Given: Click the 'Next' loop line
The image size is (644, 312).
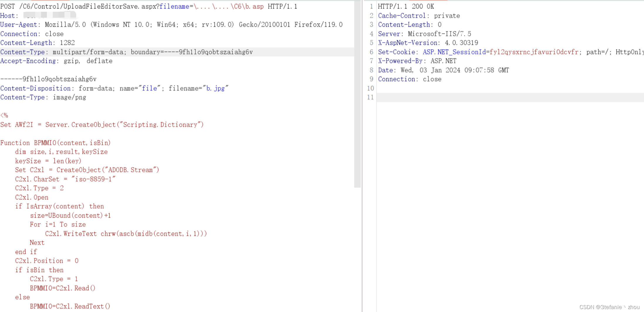Looking at the screenshot, I should click(x=37, y=243).
